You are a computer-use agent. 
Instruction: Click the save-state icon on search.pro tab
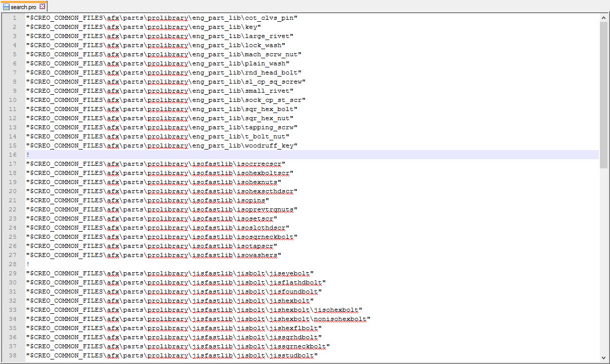[6, 7]
